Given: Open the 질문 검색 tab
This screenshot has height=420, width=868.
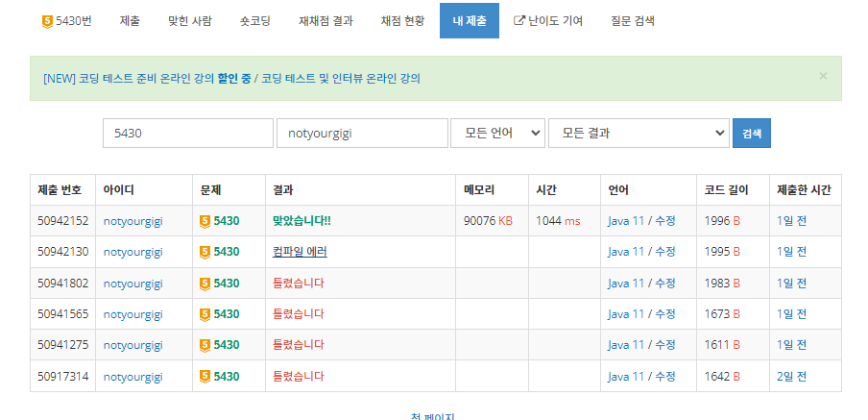Looking at the screenshot, I should pyautogui.click(x=633, y=21).
